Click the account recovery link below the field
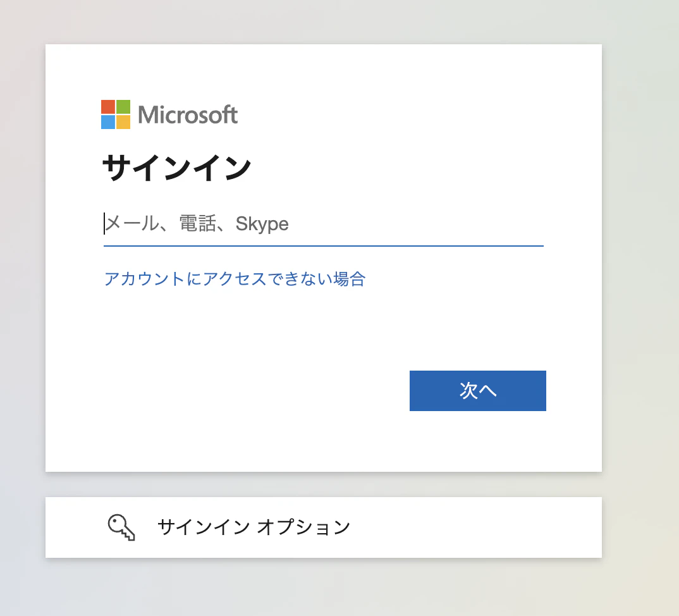Viewport: 679px width, 616px height. click(235, 279)
